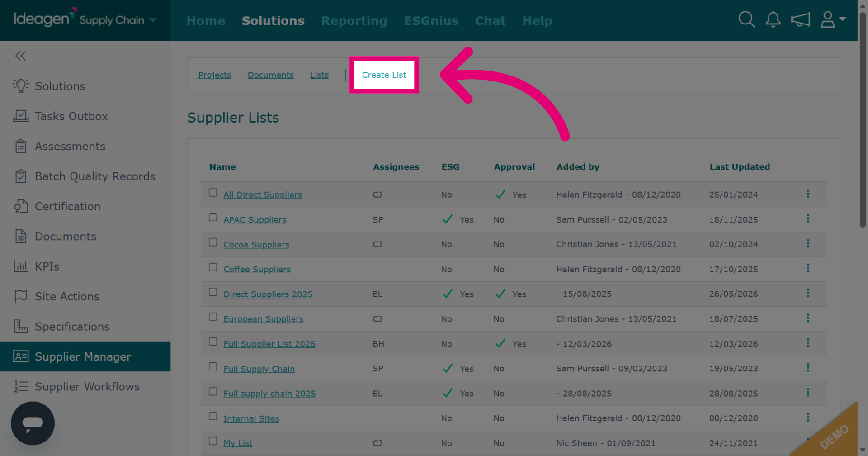Image resolution: width=868 pixels, height=456 pixels.
Task: Open actions menu for APAC Suppliers
Action: coord(808,219)
